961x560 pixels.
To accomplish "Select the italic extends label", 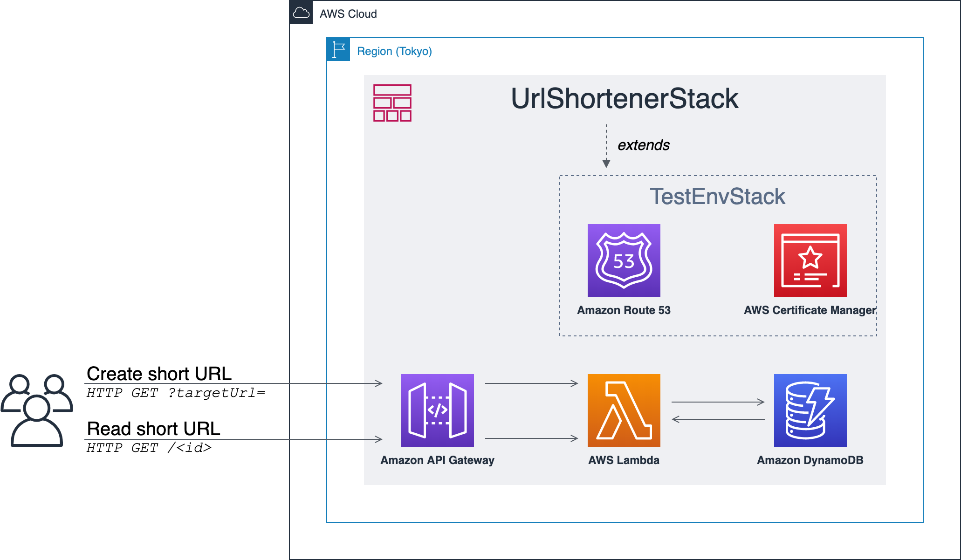I will (644, 145).
